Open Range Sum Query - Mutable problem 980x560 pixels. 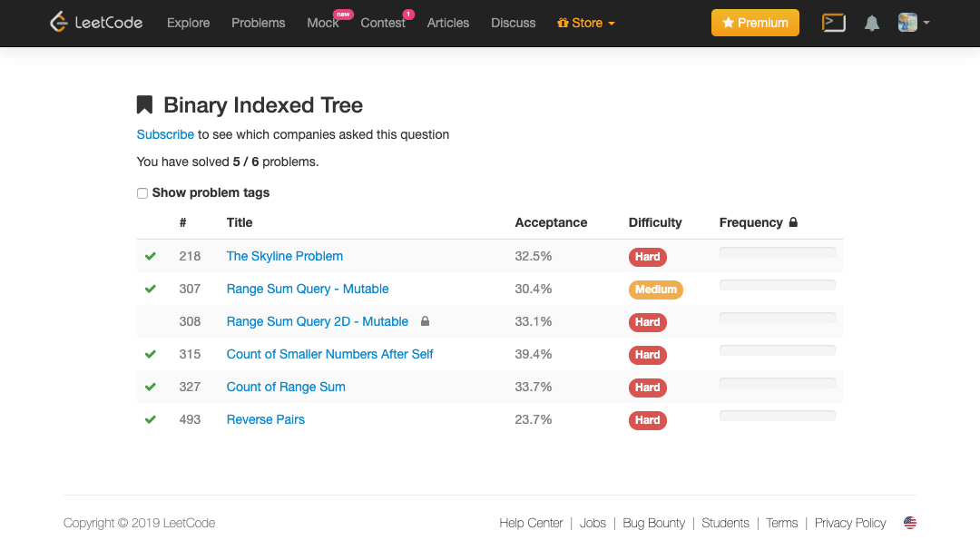pos(308,289)
